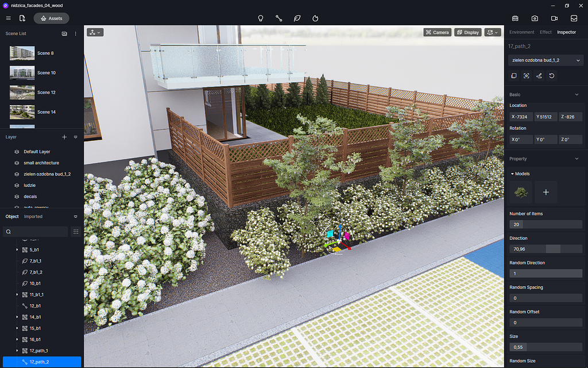Open the Scene 12 thumbnail
The height and width of the screenshot is (368, 588).
21,92
